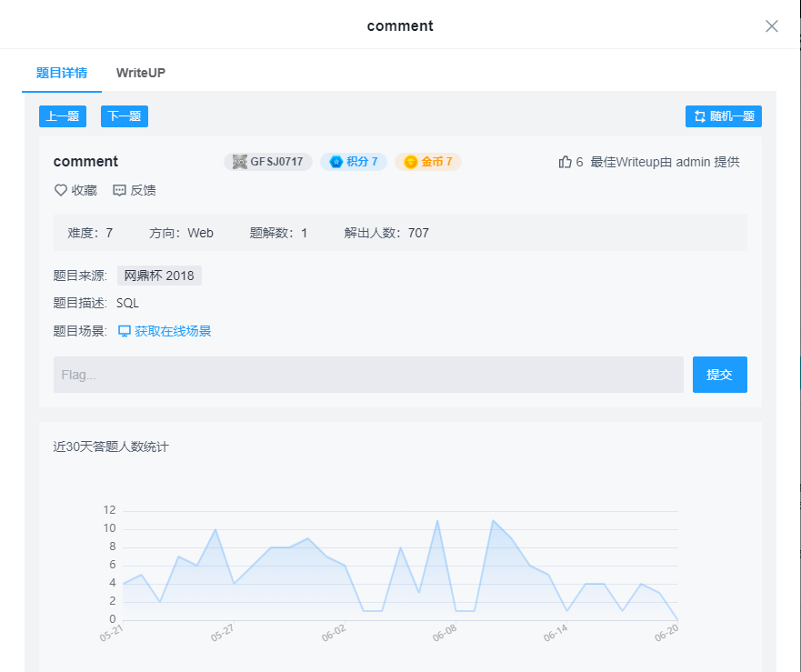This screenshot has width=801, height=672.
Task: Click the 05-21 axis label
Action: tap(112, 633)
